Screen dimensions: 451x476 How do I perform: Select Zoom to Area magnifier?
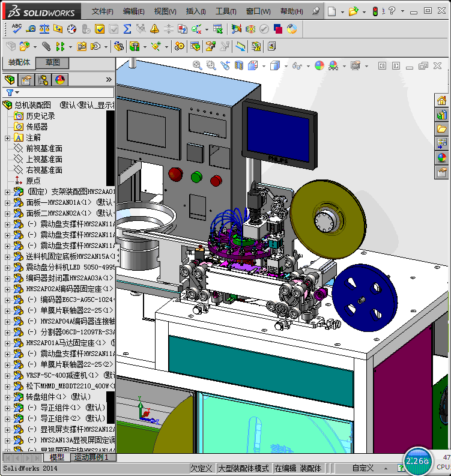(211, 65)
